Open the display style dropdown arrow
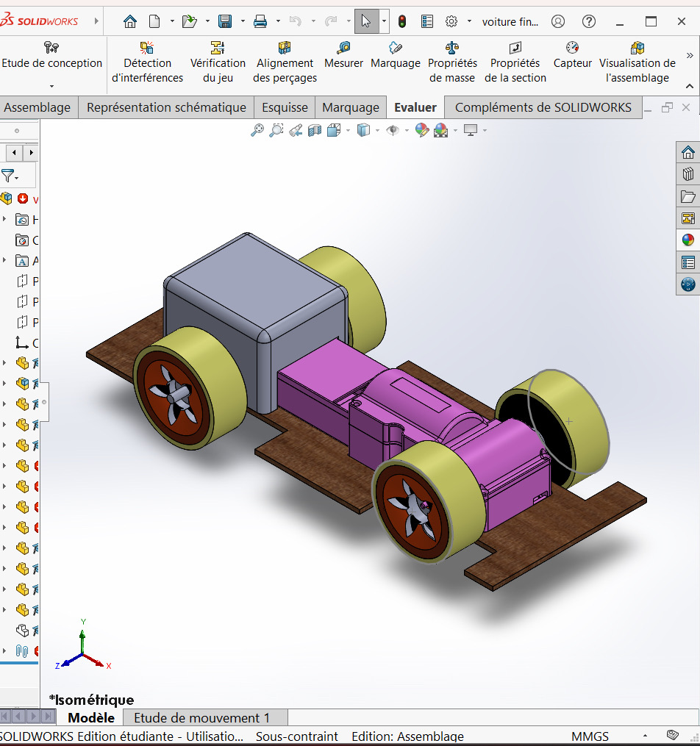 click(377, 131)
